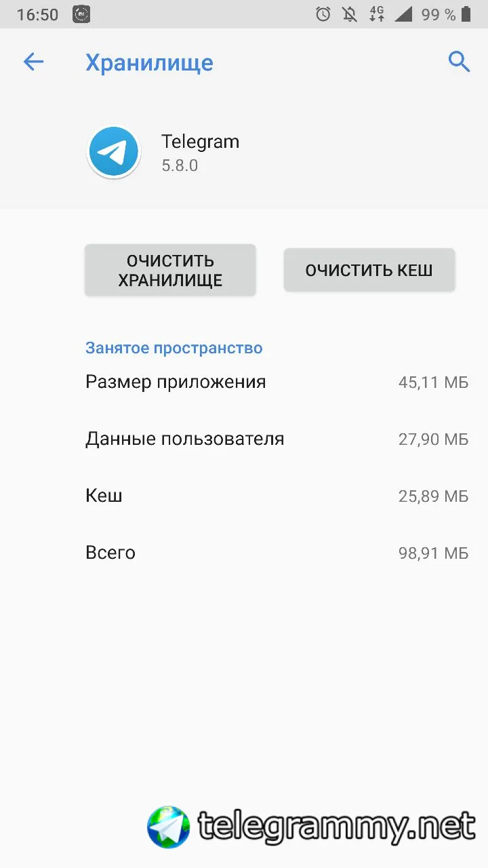Tap the 4G network indicator
This screenshot has height=868, width=488.
tap(377, 14)
